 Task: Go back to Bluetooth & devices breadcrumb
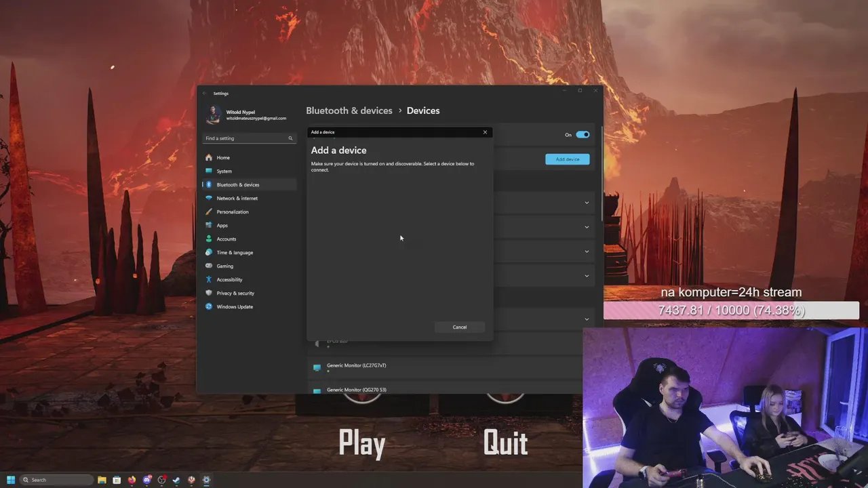point(349,110)
